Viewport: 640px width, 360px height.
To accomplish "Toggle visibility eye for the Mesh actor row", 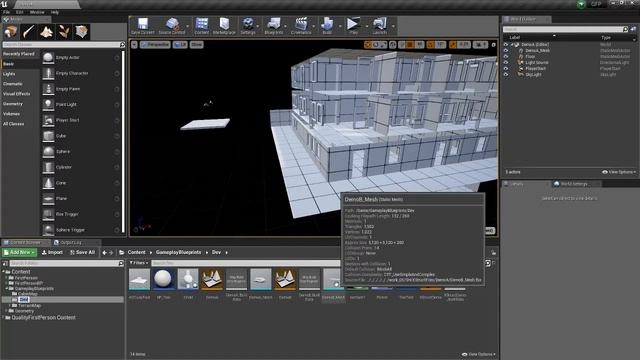I will 506,51.
